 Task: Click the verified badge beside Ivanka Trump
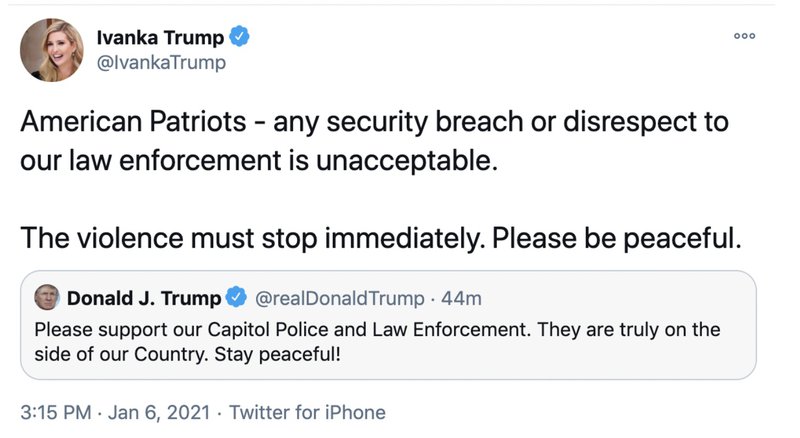click(239, 38)
